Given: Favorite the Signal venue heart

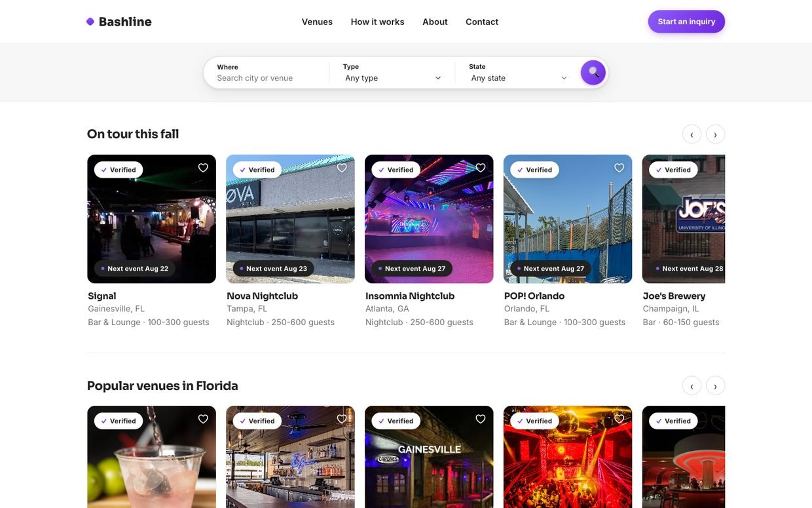Looking at the screenshot, I should tap(203, 168).
